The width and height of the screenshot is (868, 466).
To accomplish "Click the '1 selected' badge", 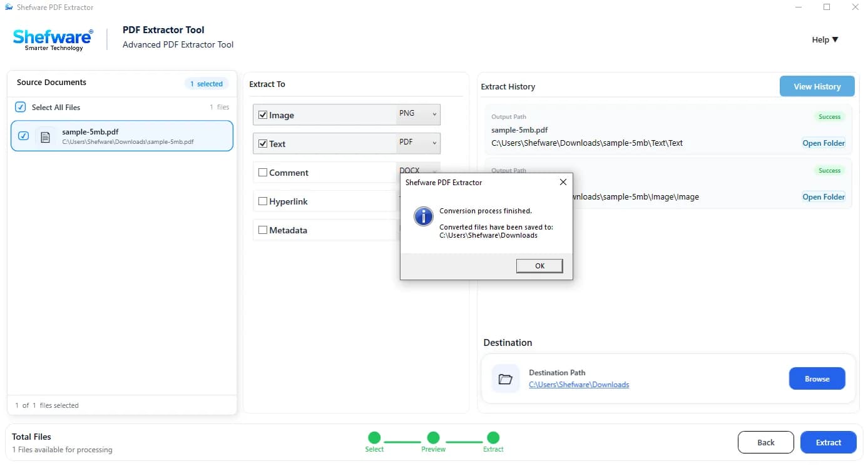I will [207, 84].
